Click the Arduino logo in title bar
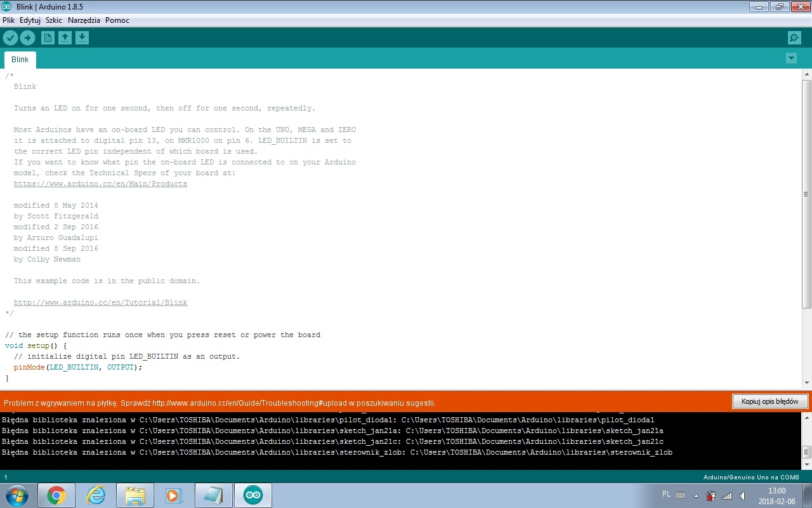The image size is (812, 508). (6, 6)
